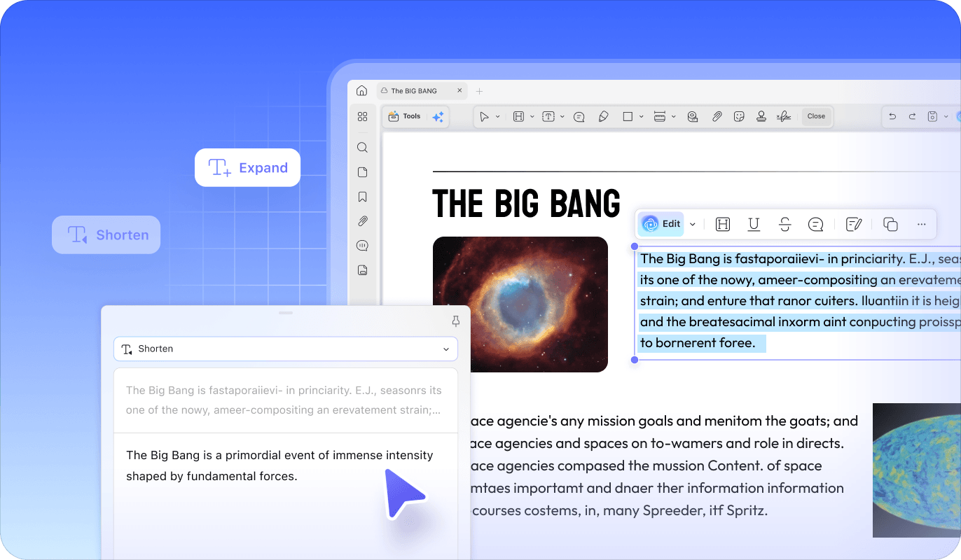
Task: Select the stamp tool
Action: coord(761,117)
